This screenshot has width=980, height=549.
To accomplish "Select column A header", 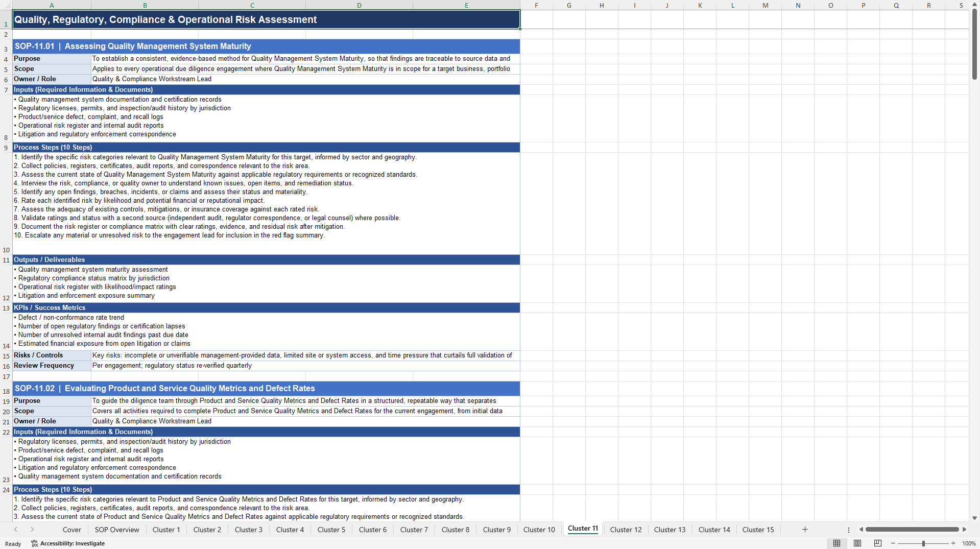I will pyautogui.click(x=52, y=5).
